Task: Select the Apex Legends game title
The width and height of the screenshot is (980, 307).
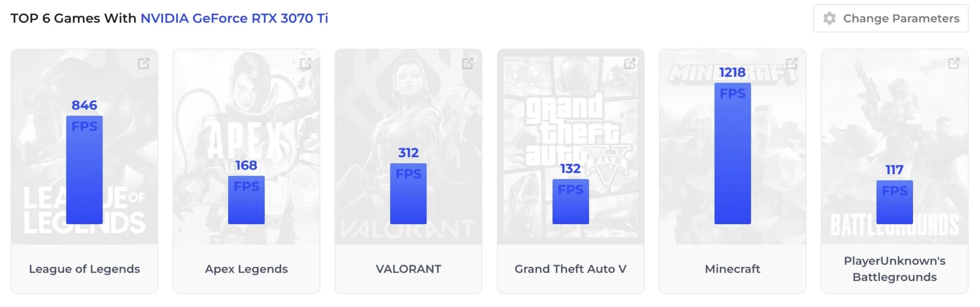Action: (246, 269)
